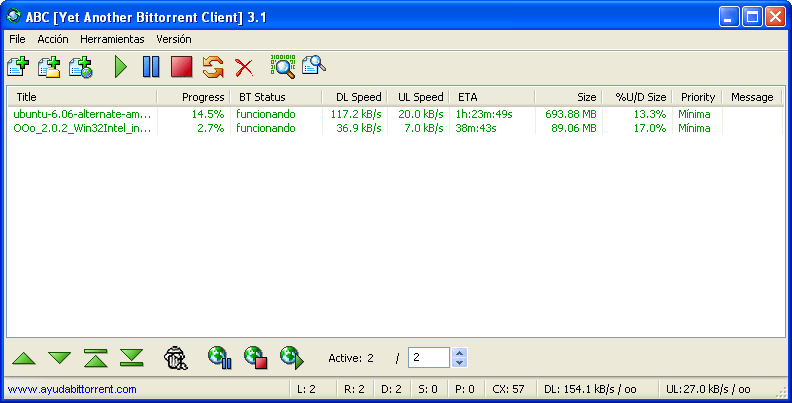The width and height of the screenshot is (792, 403).
Task: Pause all torrents globe icon
Action: [220, 358]
